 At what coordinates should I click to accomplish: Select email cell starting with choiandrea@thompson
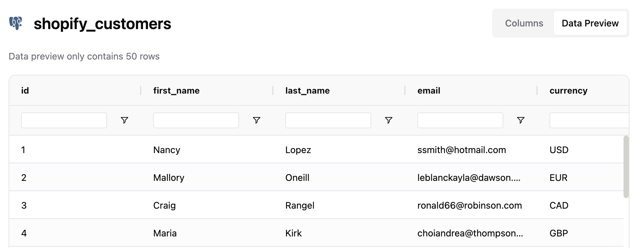(470, 233)
